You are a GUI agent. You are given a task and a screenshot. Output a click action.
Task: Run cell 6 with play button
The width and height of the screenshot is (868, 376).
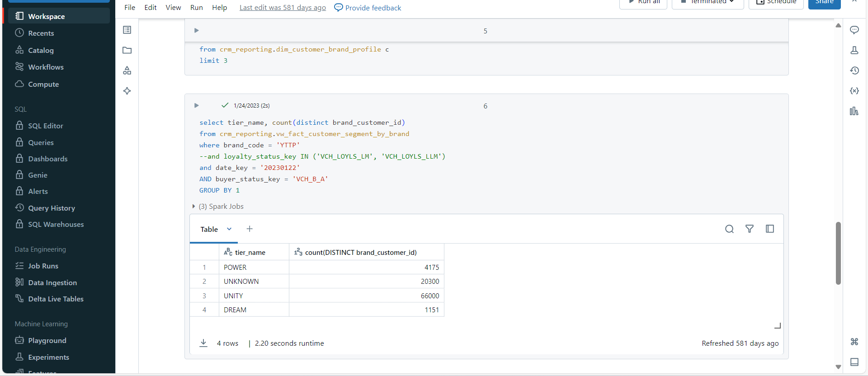pyautogui.click(x=196, y=105)
